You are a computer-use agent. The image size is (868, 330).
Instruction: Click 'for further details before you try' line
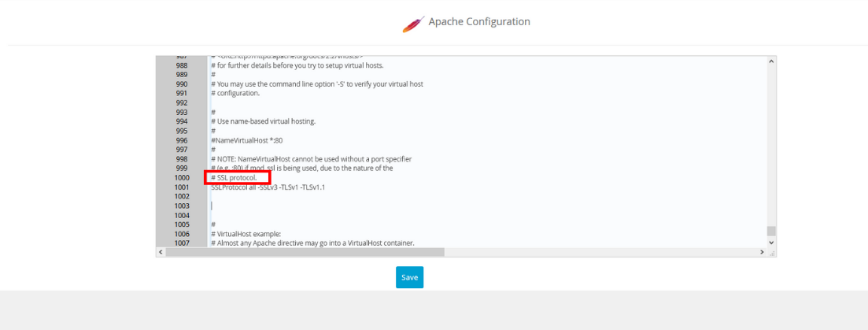297,65
